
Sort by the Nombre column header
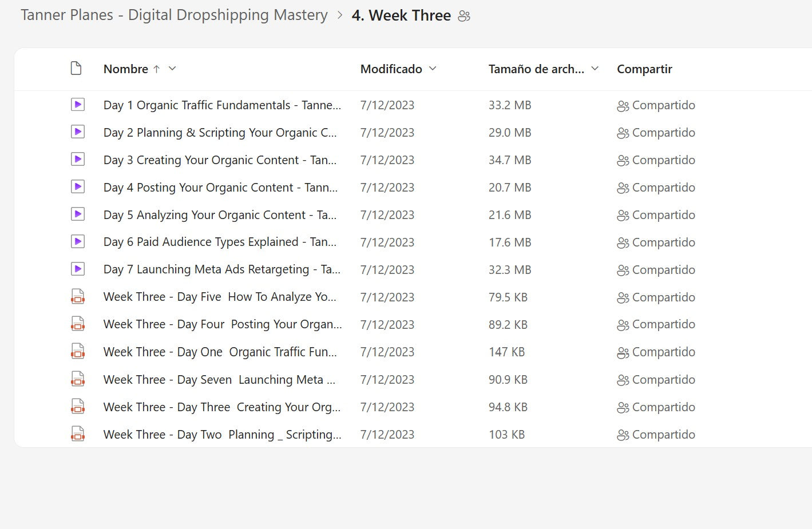pyautogui.click(x=126, y=69)
